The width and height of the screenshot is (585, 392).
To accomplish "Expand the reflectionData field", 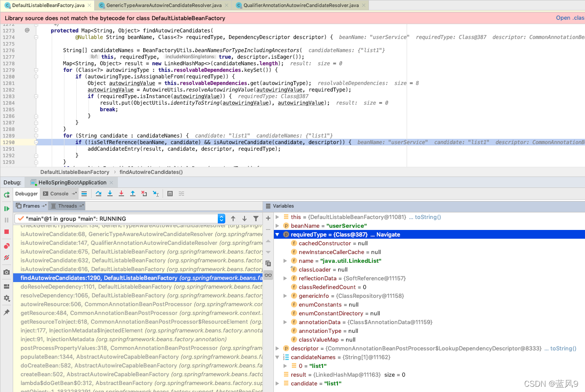I will tap(285, 278).
